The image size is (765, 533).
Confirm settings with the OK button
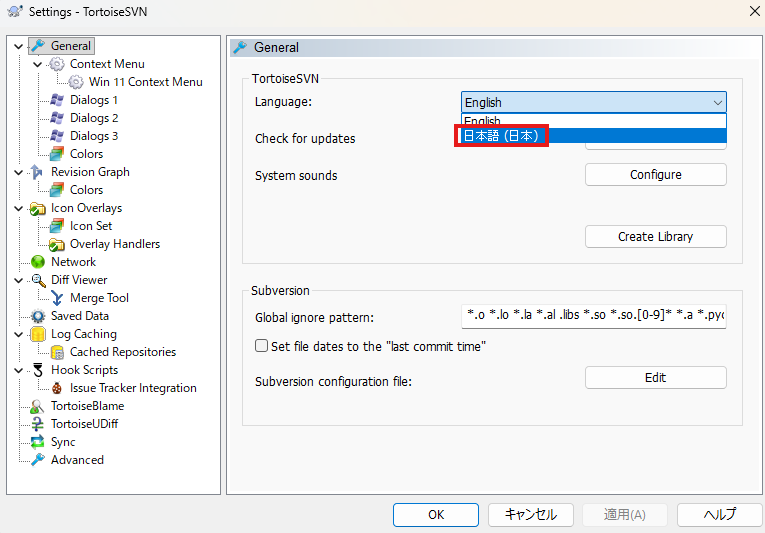[x=436, y=515]
